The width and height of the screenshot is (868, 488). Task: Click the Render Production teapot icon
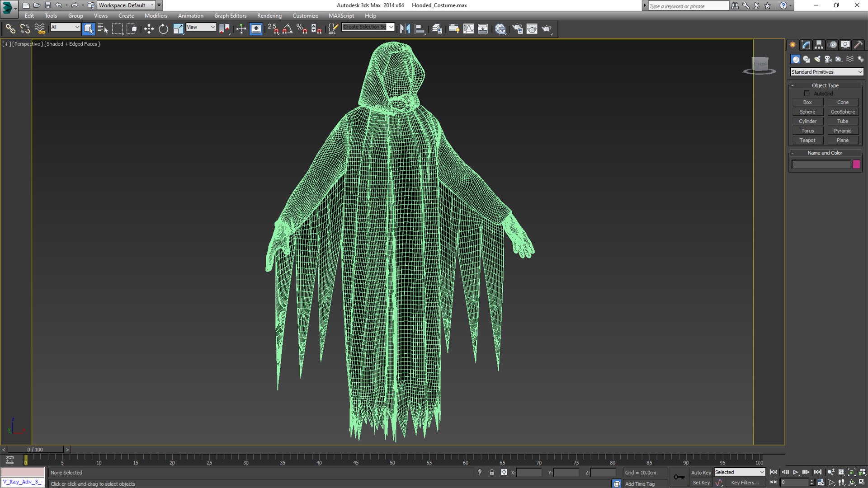pos(547,29)
